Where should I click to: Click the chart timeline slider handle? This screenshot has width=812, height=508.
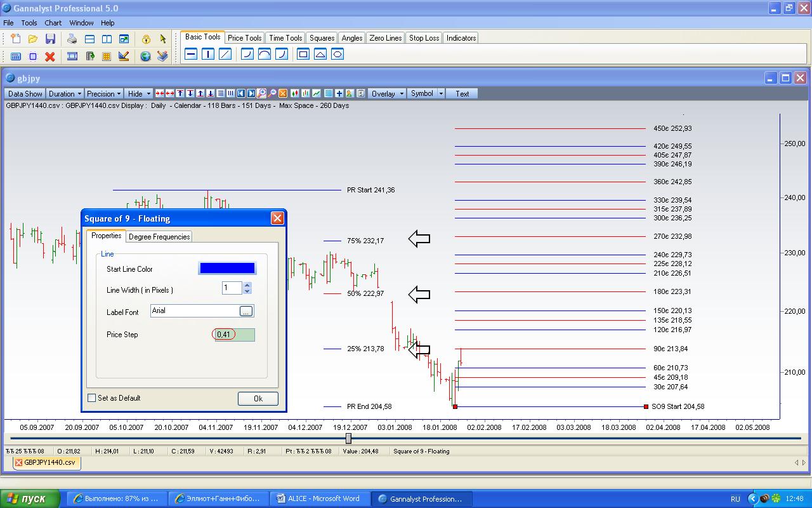(x=348, y=438)
